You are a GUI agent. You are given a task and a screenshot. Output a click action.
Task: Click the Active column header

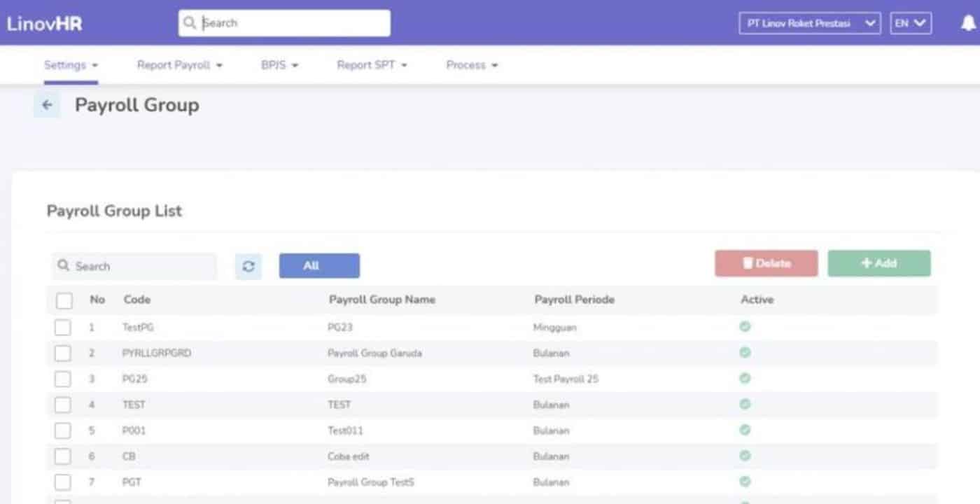point(757,300)
